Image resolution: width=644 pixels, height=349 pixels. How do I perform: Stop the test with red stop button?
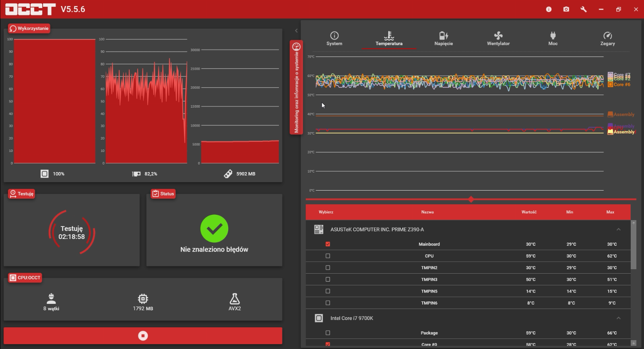pyautogui.click(x=143, y=336)
